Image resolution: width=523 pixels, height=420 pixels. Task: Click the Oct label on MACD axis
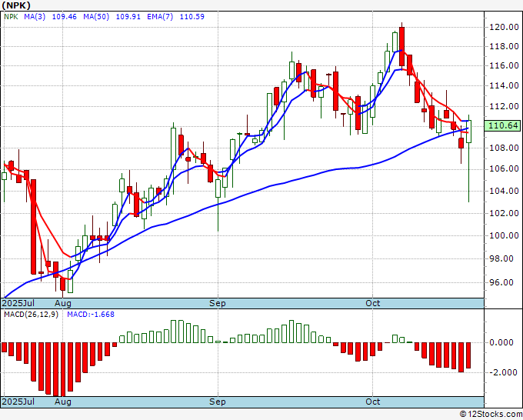tap(372, 402)
